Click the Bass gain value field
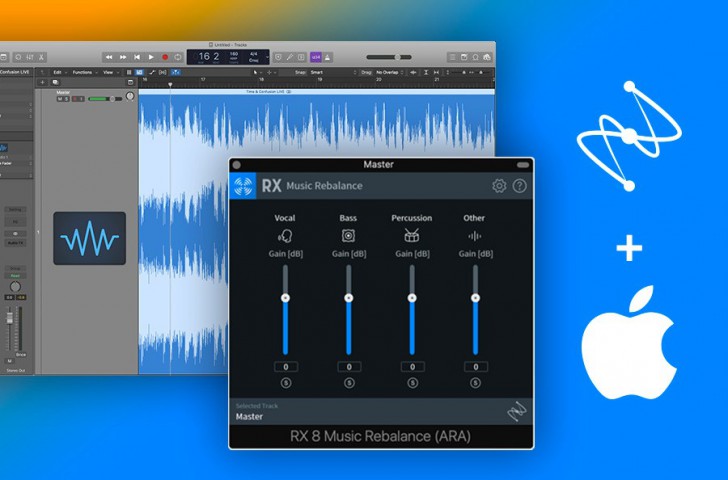Viewport: 728px width, 480px height. pyautogui.click(x=349, y=367)
